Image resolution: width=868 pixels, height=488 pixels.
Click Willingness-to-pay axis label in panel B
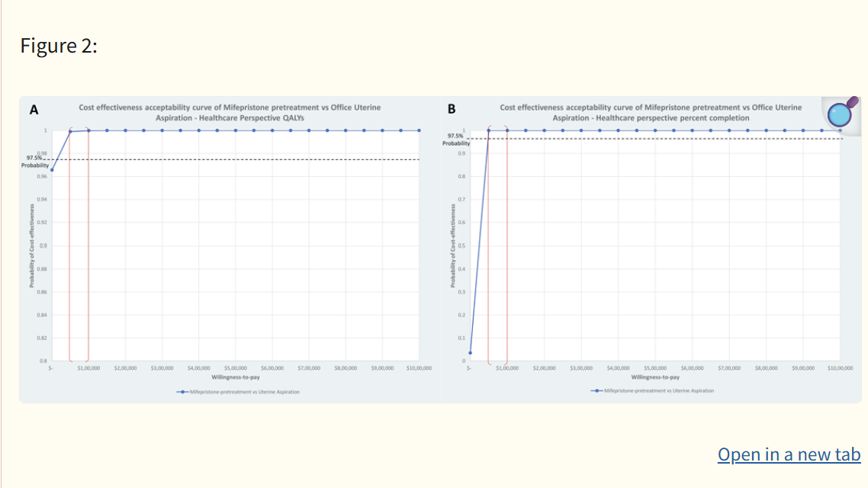pos(655,377)
